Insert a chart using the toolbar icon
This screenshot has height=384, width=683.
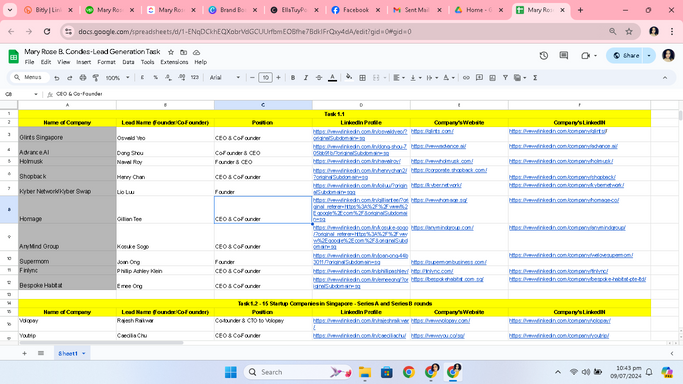492,77
